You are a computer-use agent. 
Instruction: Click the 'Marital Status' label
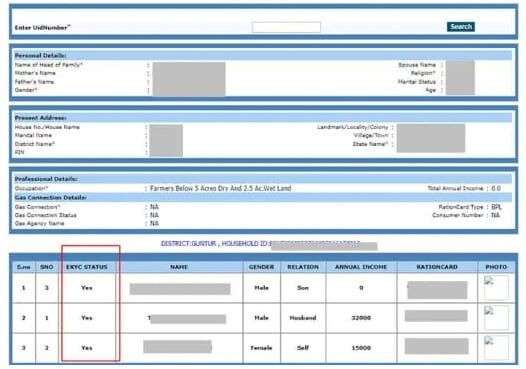pos(417,82)
